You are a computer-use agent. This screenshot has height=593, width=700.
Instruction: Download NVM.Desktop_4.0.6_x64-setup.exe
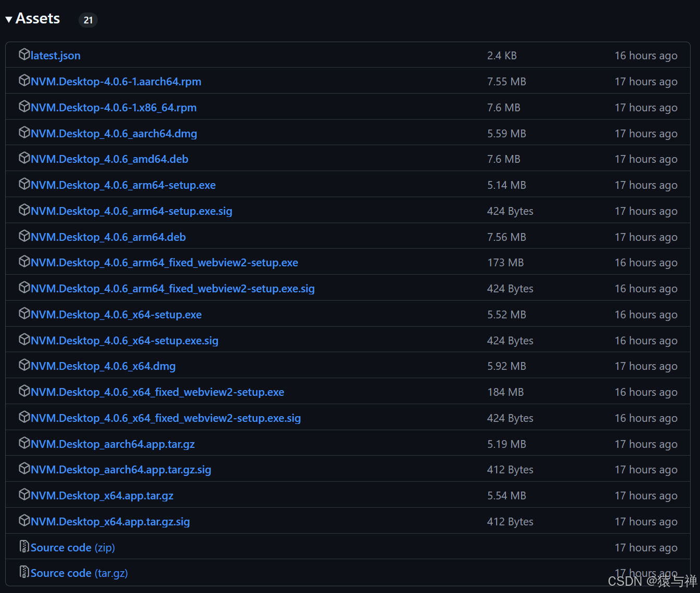[116, 315]
